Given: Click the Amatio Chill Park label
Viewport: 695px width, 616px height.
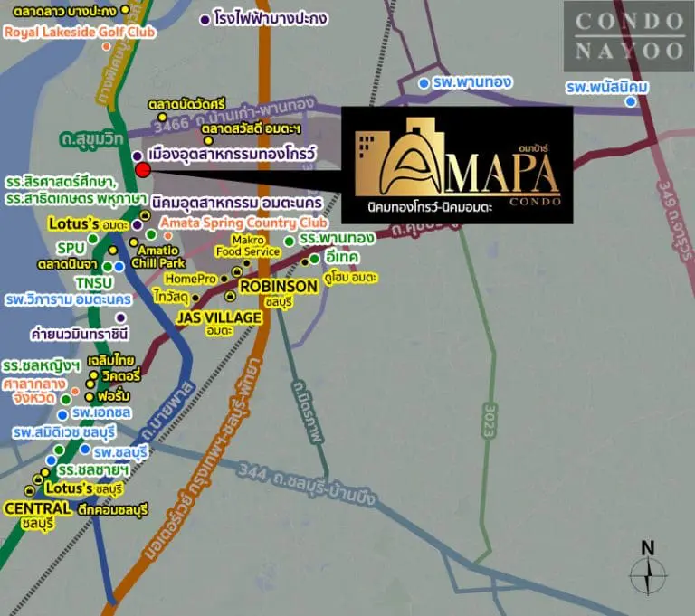Looking at the screenshot, I should (x=158, y=257).
